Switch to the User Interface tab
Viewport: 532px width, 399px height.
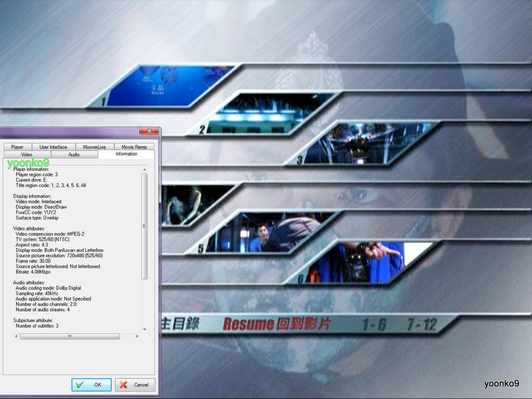[54, 147]
